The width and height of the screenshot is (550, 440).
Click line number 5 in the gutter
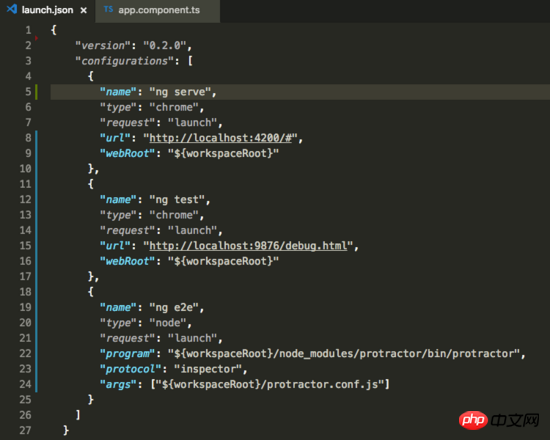click(28, 92)
